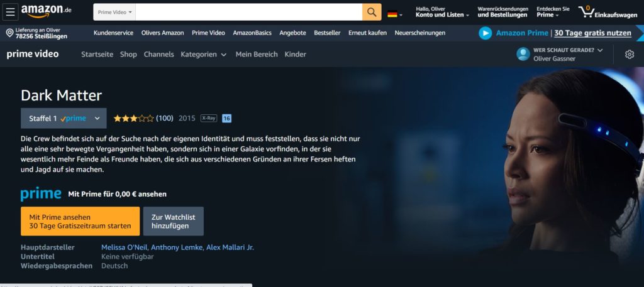Open AmazonBasics in the nav bar
Screen dimensions: 644x287
tap(252, 33)
